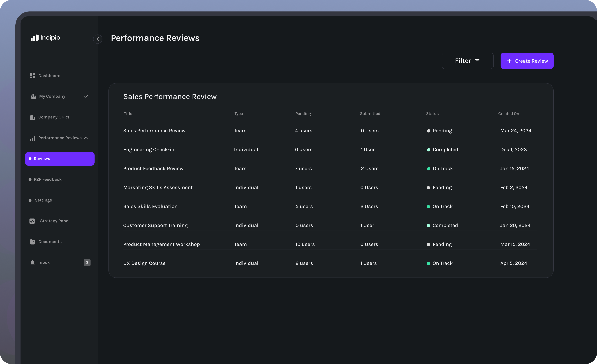The image size is (597, 364).
Task: Click the My Company people icon
Action: tap(33, 96)
